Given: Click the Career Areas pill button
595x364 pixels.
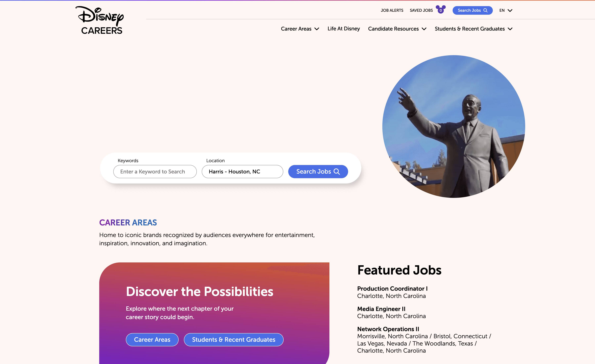Looking at the screenshot, I should coord(152,340).
